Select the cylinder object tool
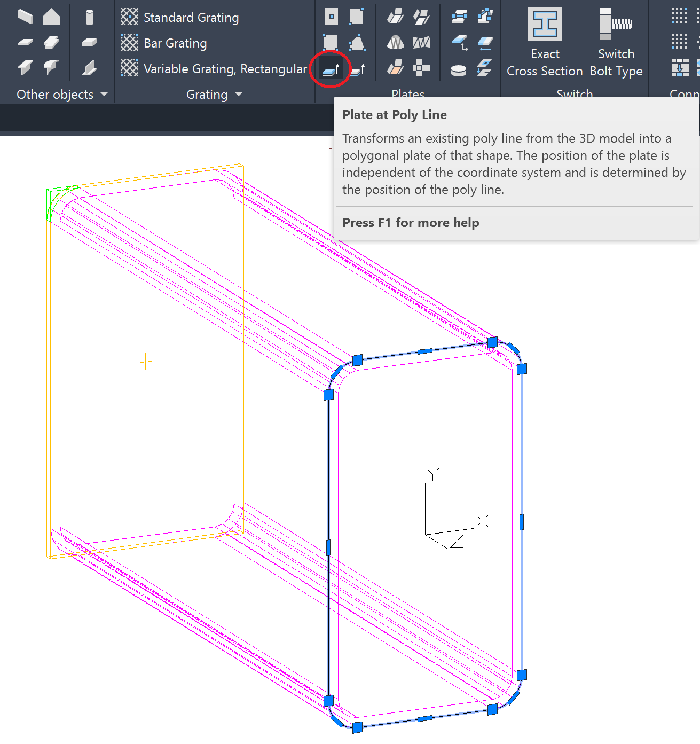 tap(90, 17)
